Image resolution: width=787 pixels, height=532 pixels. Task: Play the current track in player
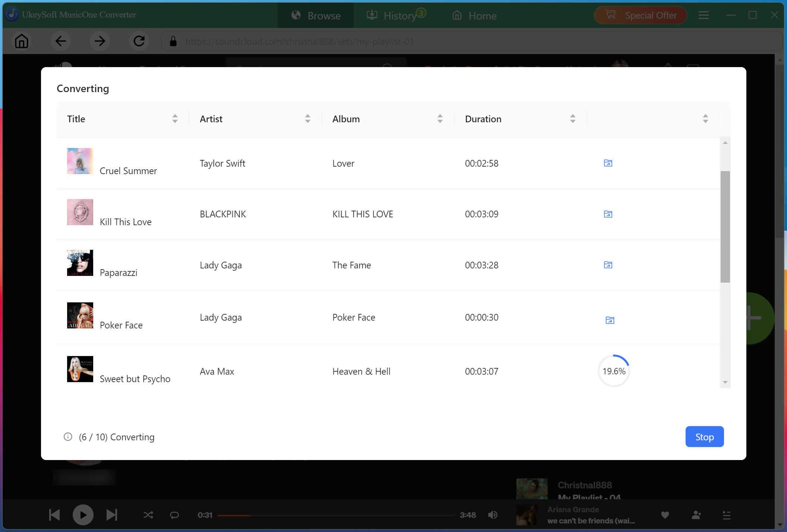tap(83, 515)
